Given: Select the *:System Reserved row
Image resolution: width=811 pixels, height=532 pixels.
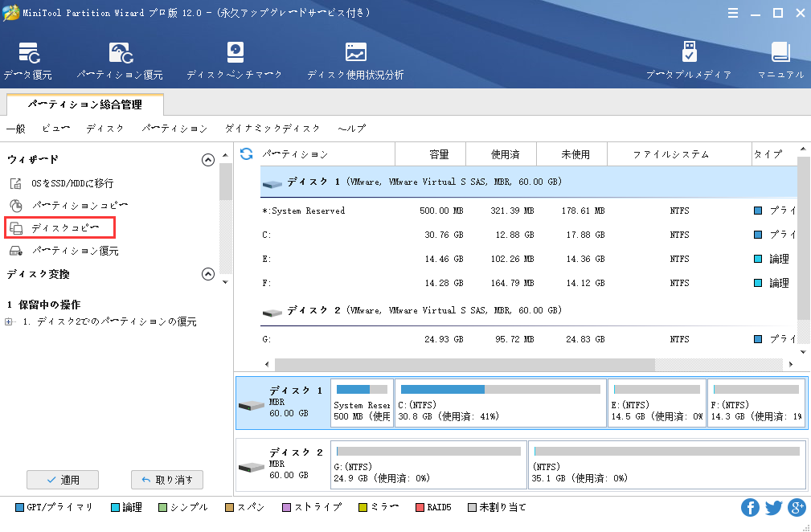Looking at the screenshot, I should [x=529, y=211].
